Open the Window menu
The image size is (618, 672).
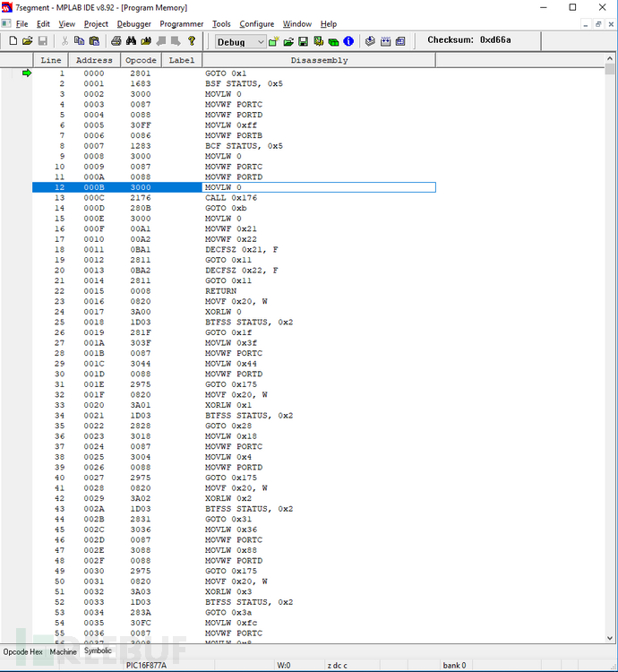point(297,24)
